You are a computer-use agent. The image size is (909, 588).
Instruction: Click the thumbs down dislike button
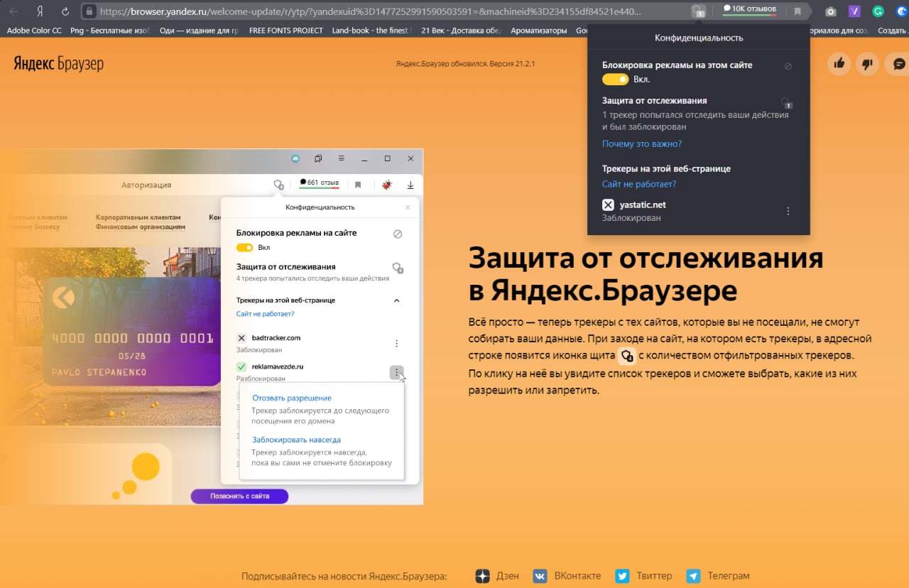[x=867, y=64]
